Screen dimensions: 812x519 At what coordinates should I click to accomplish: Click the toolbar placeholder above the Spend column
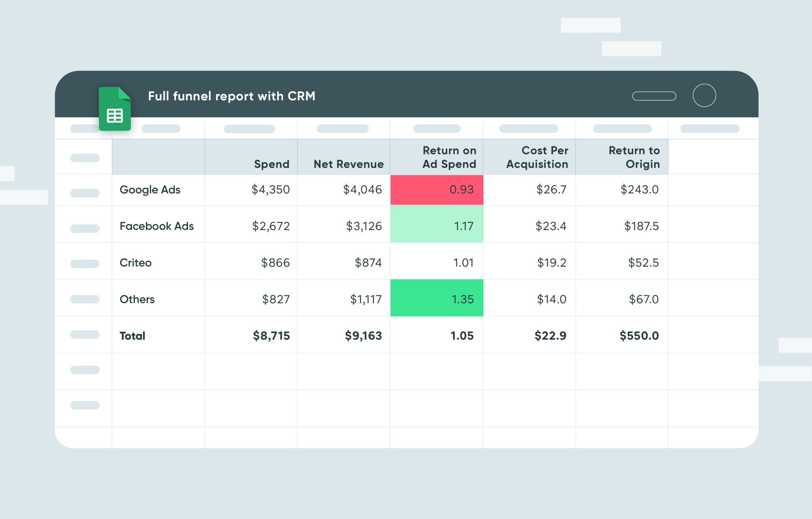pos(249,128)
